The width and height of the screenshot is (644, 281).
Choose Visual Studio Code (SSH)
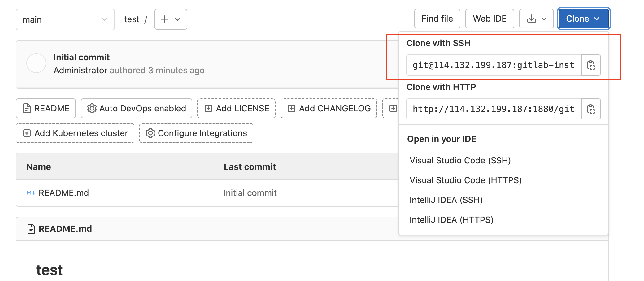460,160
